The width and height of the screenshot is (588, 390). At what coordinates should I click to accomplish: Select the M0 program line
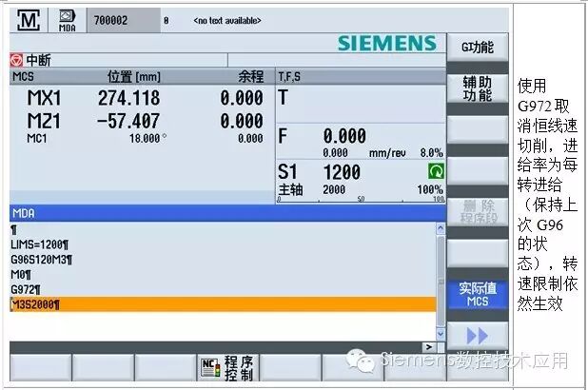click(x=224, y=275)
